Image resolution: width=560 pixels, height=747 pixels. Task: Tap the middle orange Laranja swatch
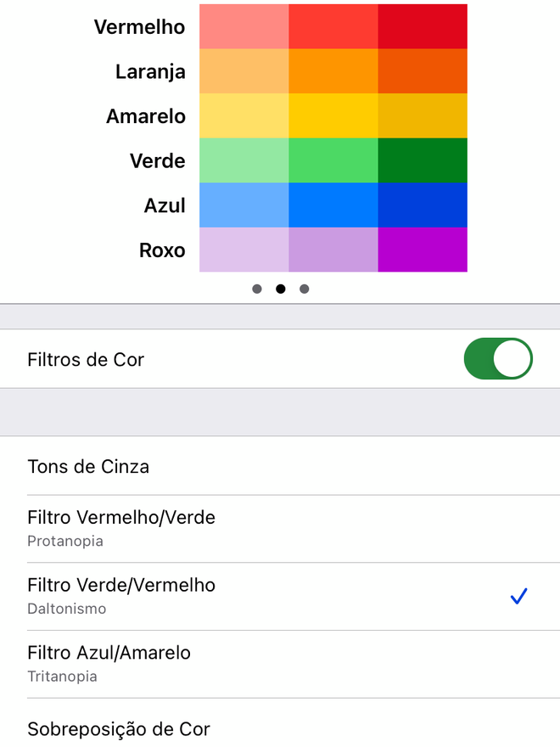pos(333,71)
